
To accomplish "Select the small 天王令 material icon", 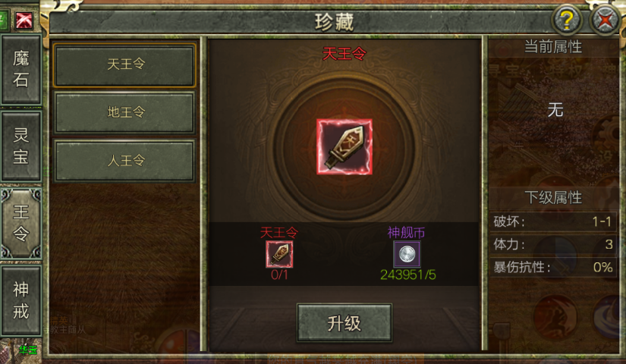I will (x=279, y=254).
